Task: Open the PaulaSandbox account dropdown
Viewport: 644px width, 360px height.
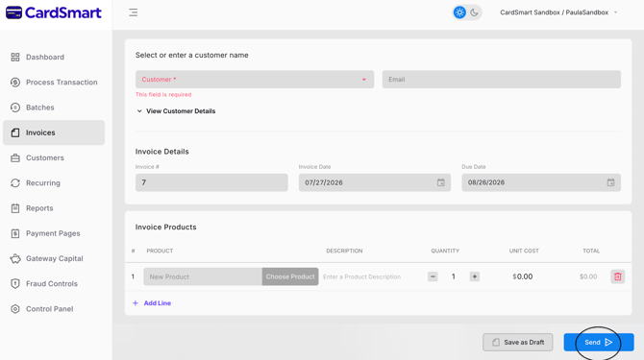Action: click(558, 12)
